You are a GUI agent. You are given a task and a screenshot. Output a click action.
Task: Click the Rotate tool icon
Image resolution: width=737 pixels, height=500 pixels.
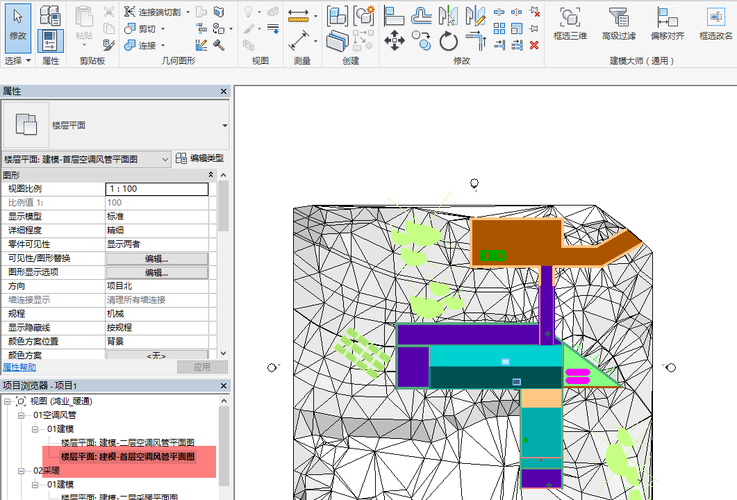(449, 41)
